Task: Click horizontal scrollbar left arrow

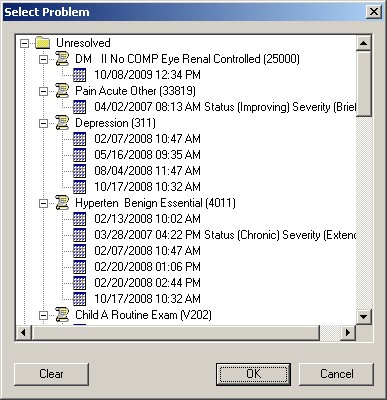Action: [23, 332]
